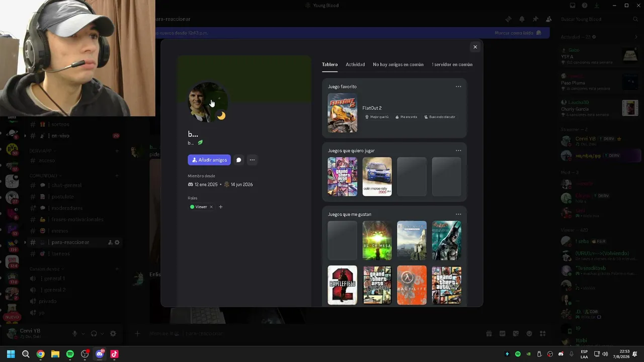Open options for Juegos que quiero jugar
The width and height of the screenshot is (644, 362).
pyautogui.click(x=458, y=150)
